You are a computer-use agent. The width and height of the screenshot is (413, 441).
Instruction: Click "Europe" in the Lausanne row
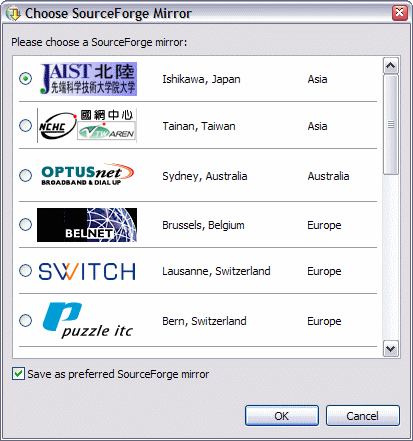pos(324,272)
